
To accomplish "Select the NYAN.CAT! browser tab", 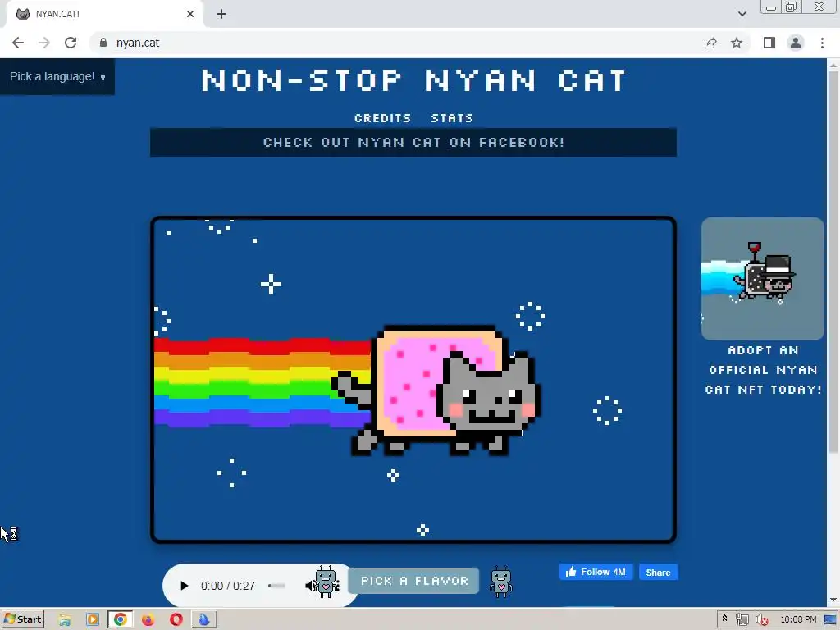I will coord(104,14).
